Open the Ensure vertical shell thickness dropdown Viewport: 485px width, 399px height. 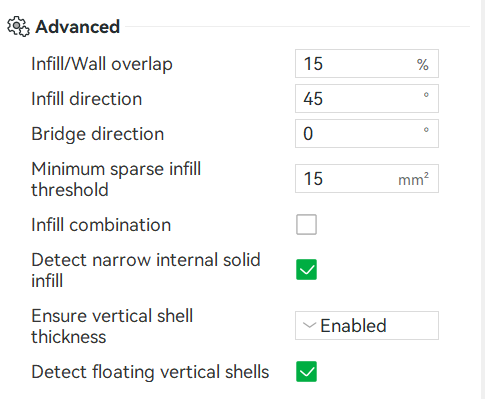click(367, 326)
